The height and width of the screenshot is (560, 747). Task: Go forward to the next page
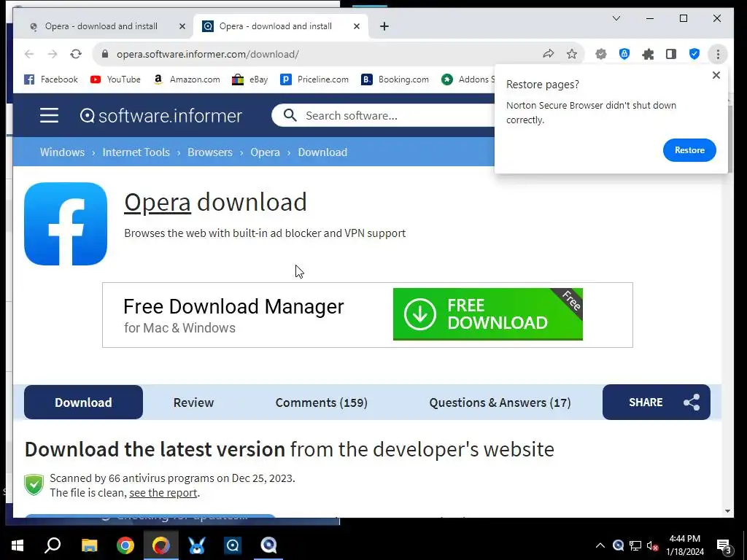53,54
